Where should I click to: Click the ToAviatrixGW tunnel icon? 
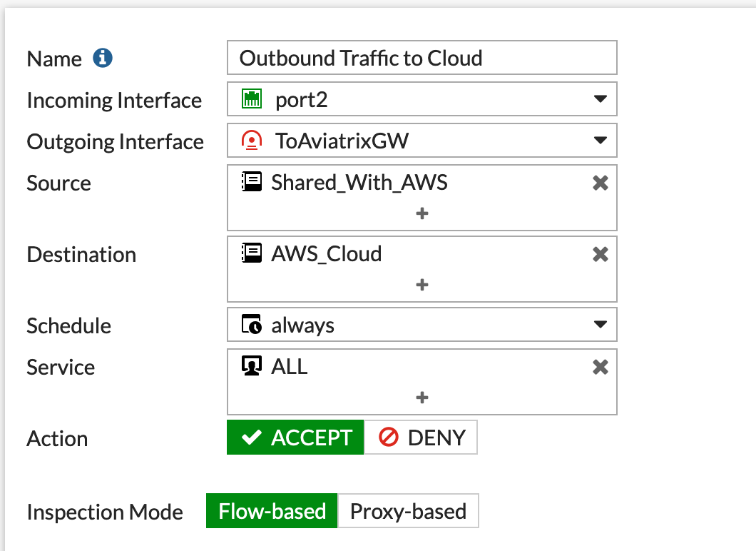coord(251,141)
